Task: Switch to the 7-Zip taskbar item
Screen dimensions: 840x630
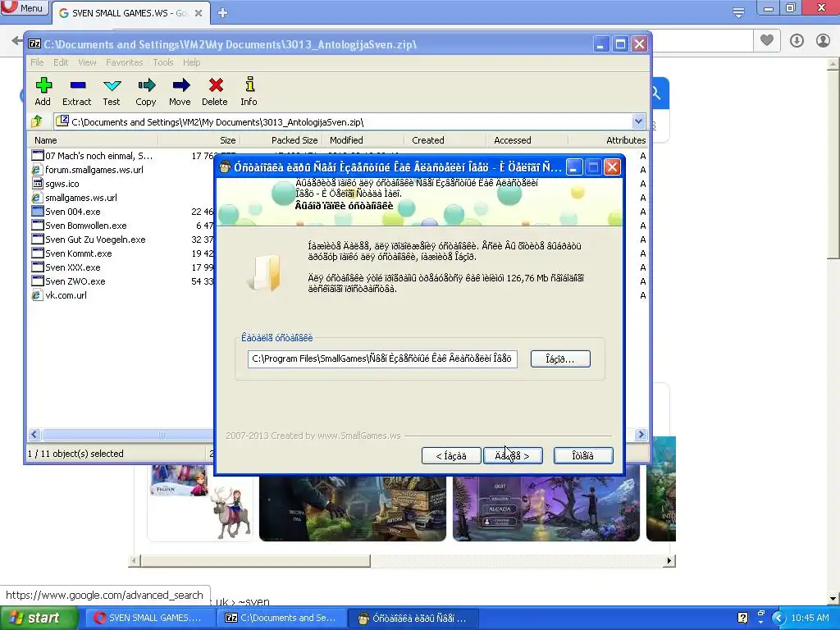Action: pos(281,619)
